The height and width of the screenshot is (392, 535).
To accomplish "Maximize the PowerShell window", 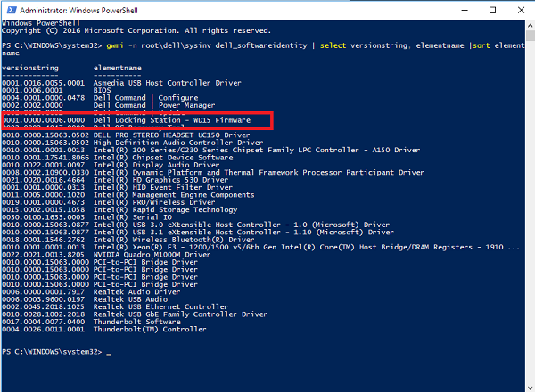I will pos(493,9).
